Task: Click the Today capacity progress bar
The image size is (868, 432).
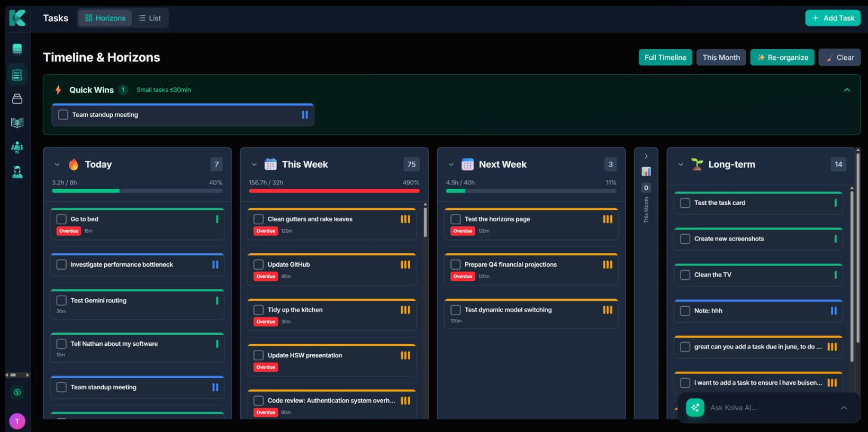Action: 137,191
